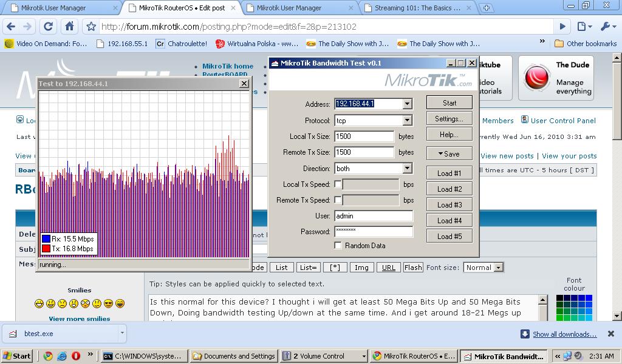Open the Windows Start menu
622x364 pixels.
pos(16,356)
